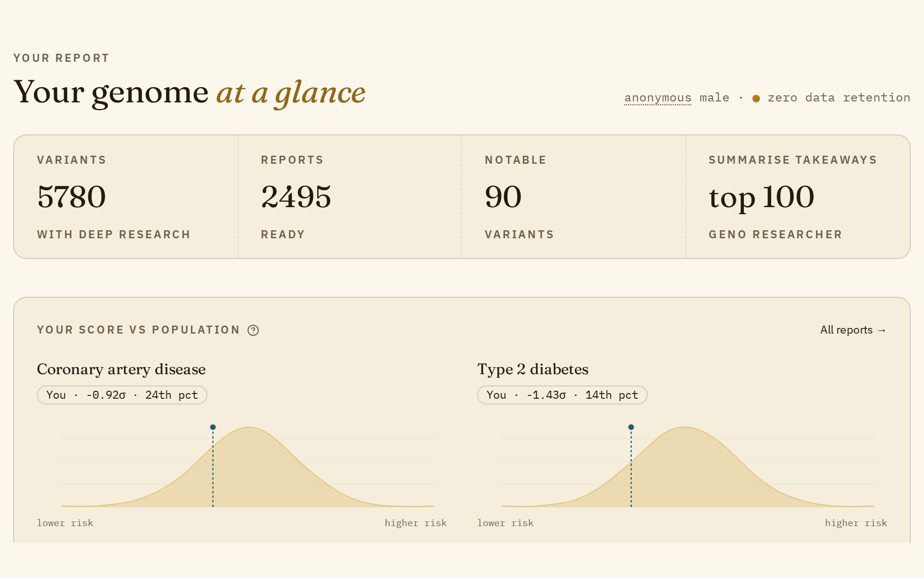924x578 pixels.
Task: Open the All reports link
Action: [853, 330]
